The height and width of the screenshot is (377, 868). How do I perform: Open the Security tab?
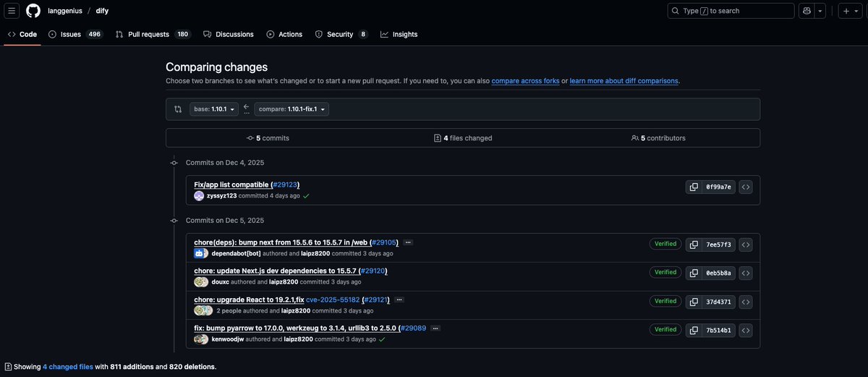point(341,34)
